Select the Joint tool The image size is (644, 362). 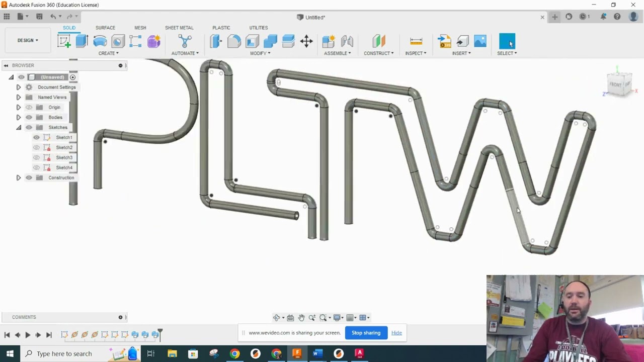coord(347,41)
